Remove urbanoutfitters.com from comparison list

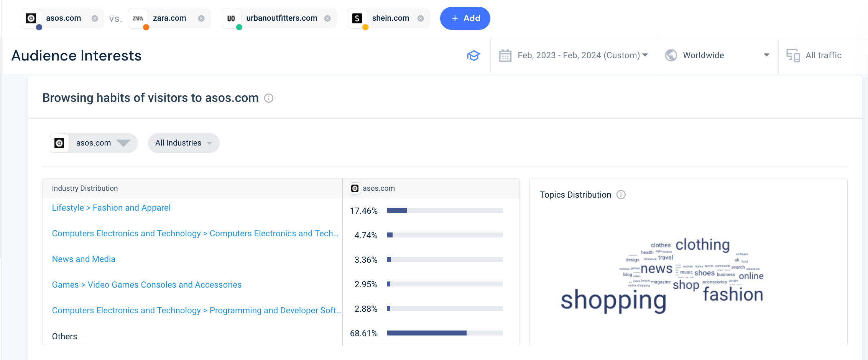[x=327, y=18]
